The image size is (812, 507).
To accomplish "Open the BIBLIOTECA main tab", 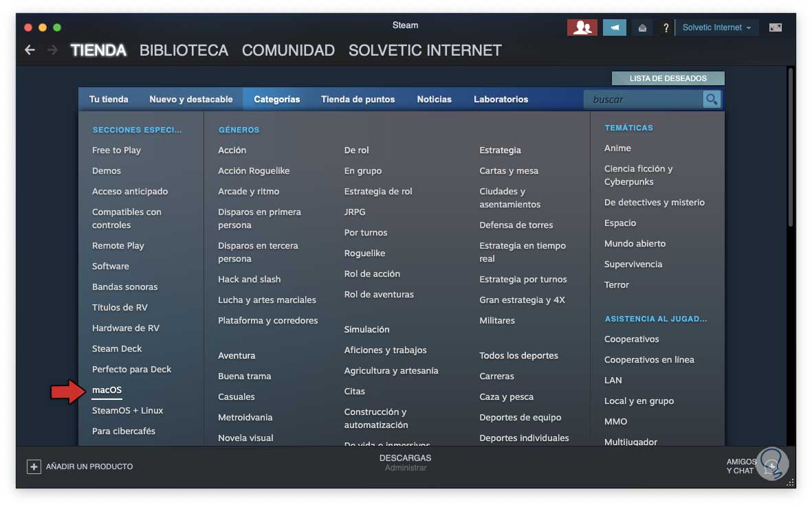I will click(184, 50).
